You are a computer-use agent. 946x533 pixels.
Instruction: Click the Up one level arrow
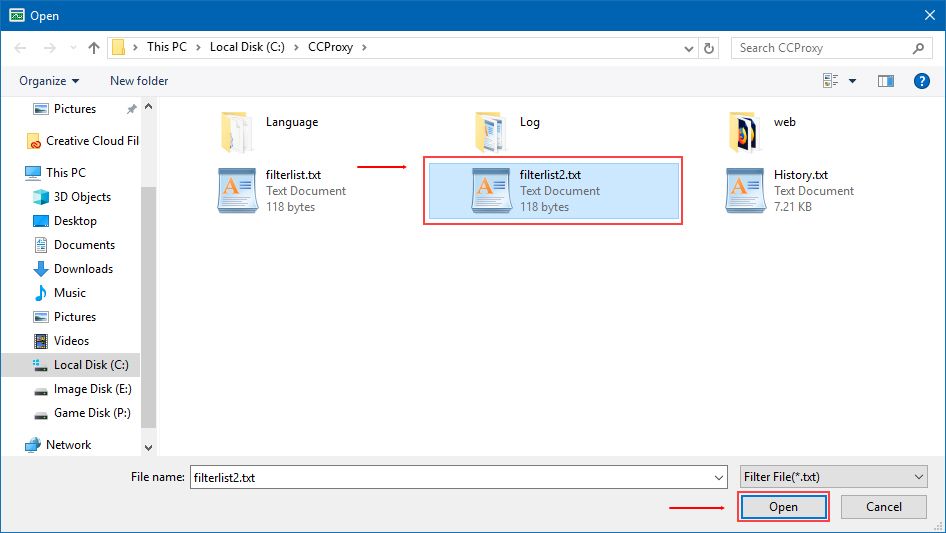click(94, 47)
